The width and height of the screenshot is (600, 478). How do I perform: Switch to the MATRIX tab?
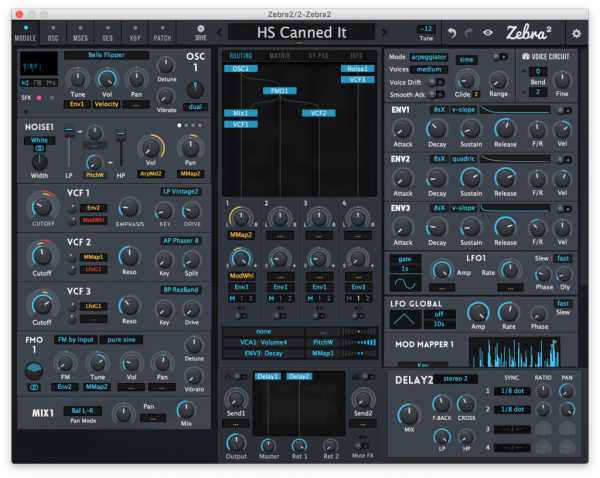click(279, 56)
